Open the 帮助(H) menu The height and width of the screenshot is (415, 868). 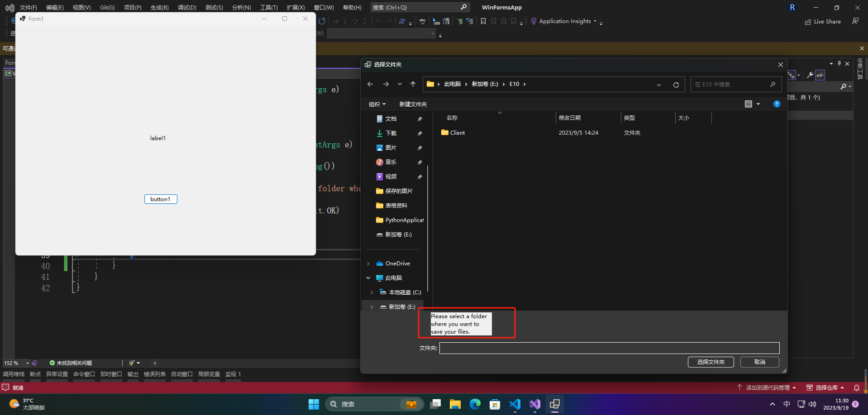(x=352, y=8)
